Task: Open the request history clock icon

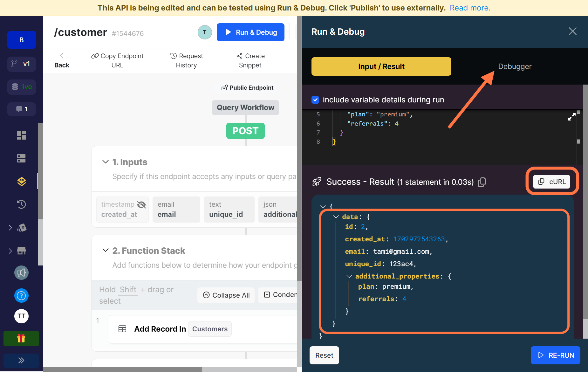Action: click(x=21, y=204)
